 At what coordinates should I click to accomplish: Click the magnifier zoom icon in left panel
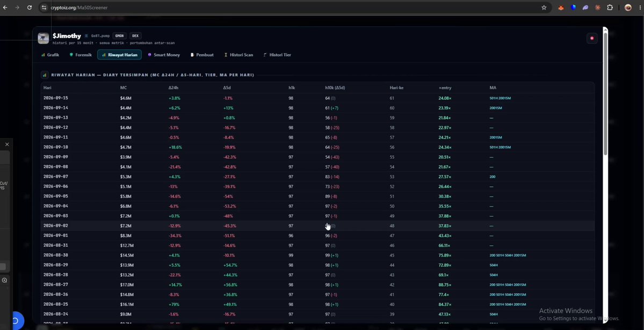[x=4, y=280]
